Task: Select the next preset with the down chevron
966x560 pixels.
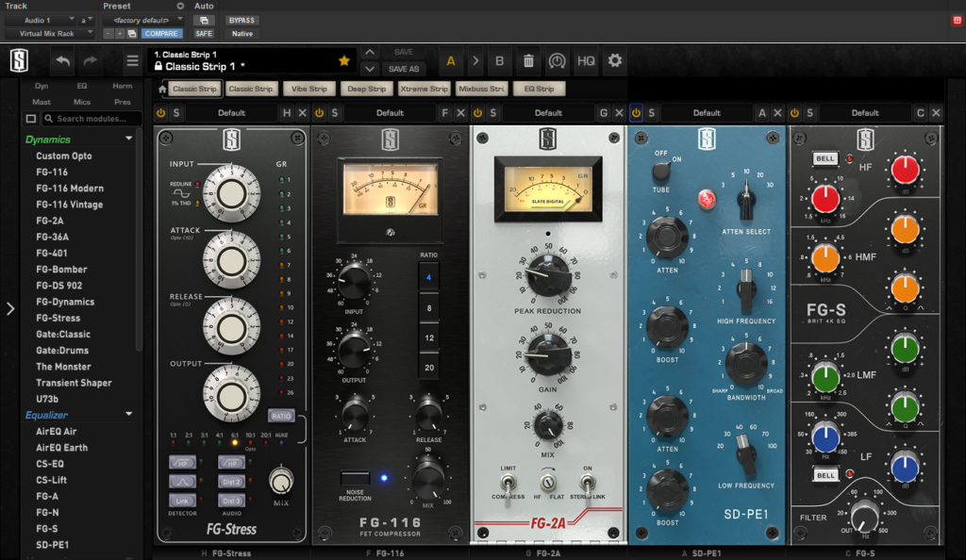Action: tap(370, 68)
